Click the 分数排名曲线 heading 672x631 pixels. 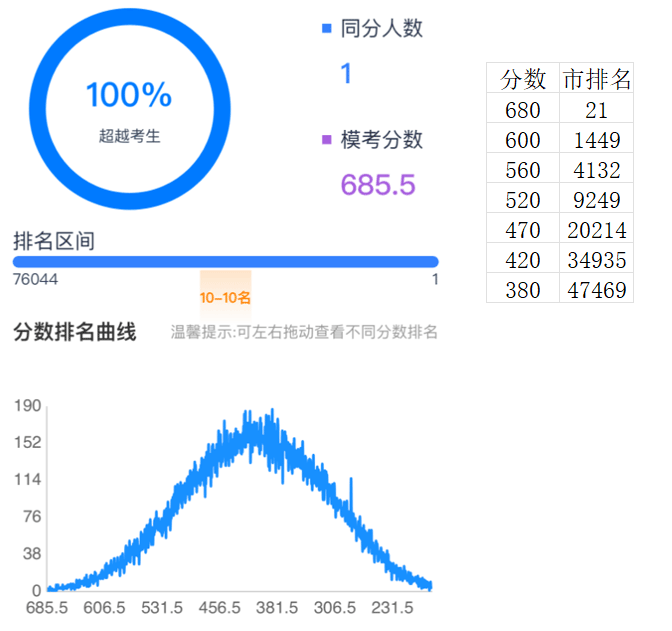(x=75, y=333)
